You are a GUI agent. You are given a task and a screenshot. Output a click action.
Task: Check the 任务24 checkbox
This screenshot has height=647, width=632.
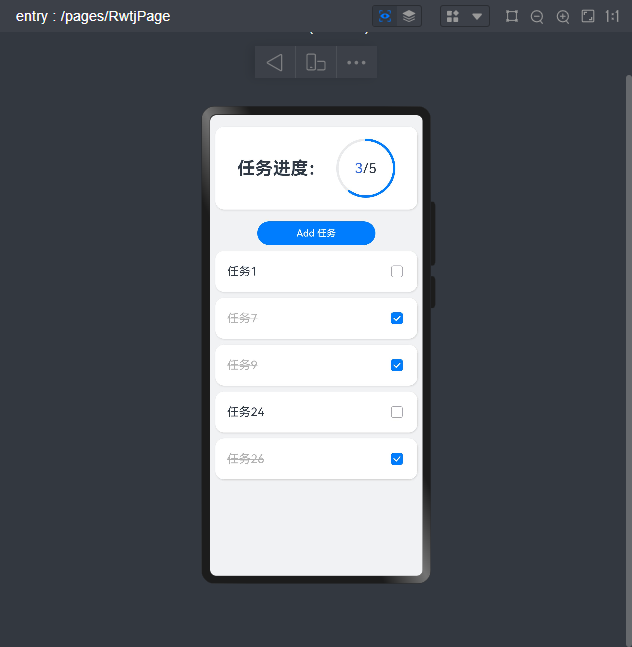coord(397,412)
